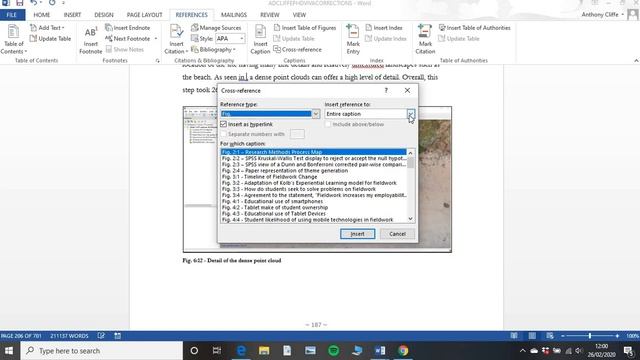Click Cancel in Cross-reference dialog

397,234
